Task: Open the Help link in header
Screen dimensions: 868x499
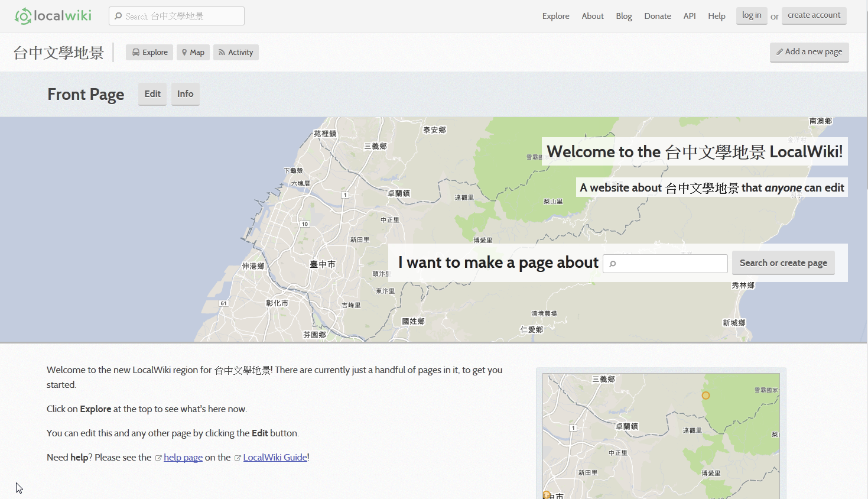Action: (x=717, y=16)
